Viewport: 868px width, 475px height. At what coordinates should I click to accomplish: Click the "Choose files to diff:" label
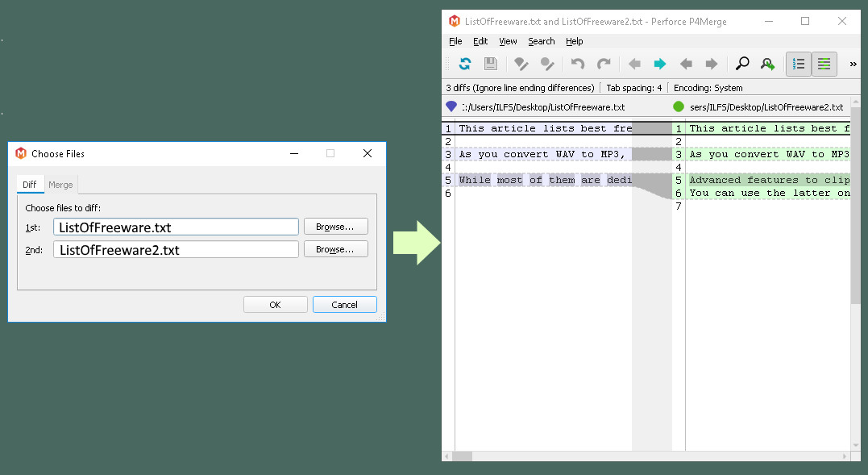pyautogui.click(x=63, y=208)
